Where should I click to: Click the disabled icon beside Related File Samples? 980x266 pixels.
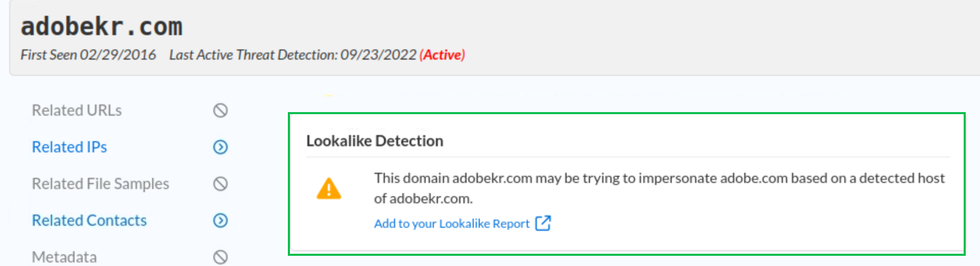[220, 184]
